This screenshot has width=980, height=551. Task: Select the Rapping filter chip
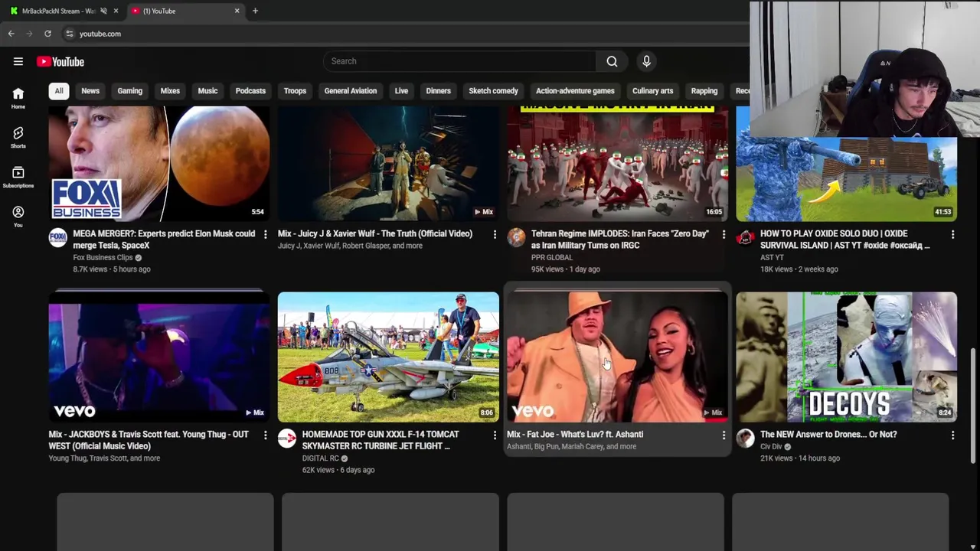click(704, 91)
